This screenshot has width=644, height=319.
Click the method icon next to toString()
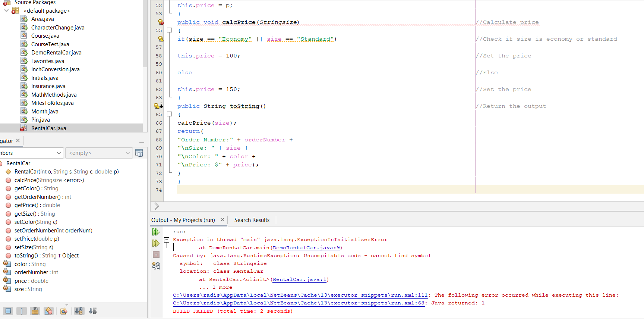(x=8, y=256)
